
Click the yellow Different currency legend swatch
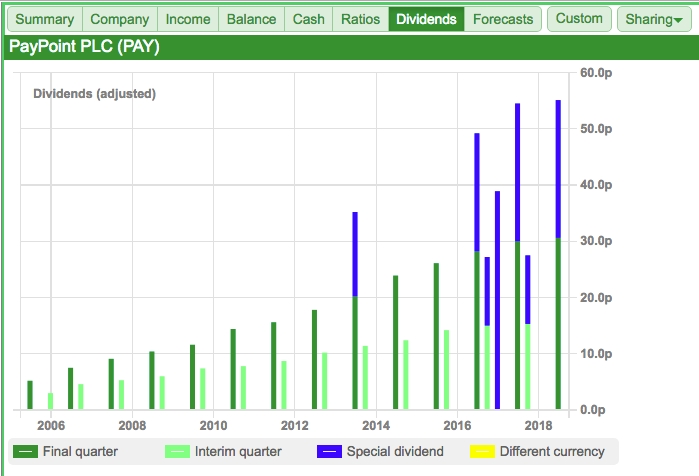click(x=482, y=451)
